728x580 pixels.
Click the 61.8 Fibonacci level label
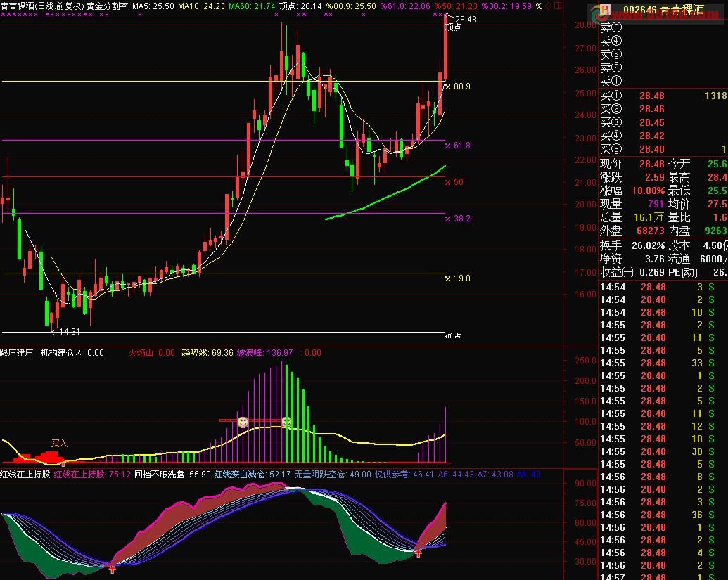click(x=461, y=146)
